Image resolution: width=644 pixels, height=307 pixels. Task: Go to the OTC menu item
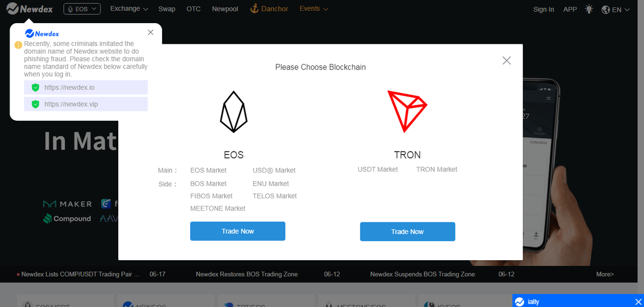194,9
